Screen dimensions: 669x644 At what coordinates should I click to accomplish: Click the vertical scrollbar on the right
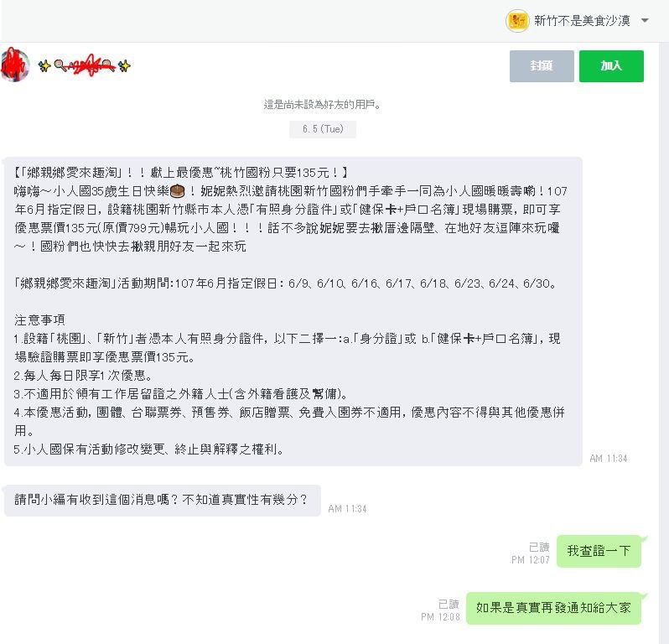coord(664,343)
